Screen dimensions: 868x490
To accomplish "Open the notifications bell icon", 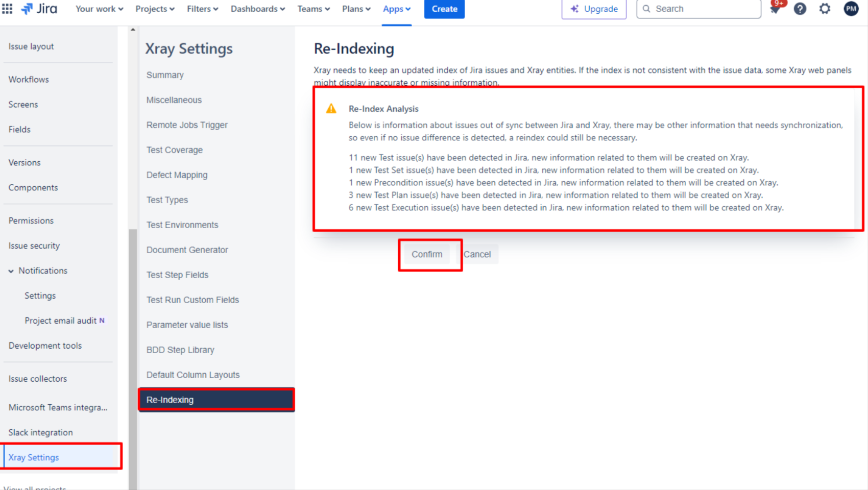I will [775, 9].
